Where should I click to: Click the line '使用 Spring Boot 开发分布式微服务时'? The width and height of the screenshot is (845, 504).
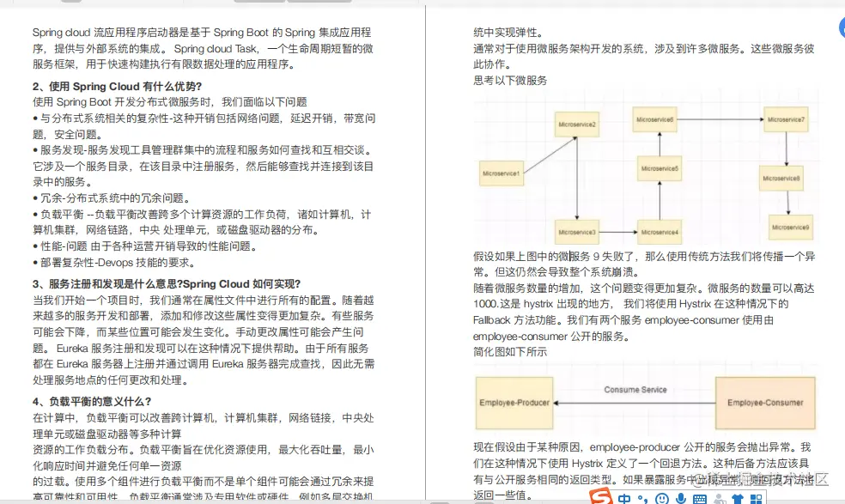[x=170, y=102]
